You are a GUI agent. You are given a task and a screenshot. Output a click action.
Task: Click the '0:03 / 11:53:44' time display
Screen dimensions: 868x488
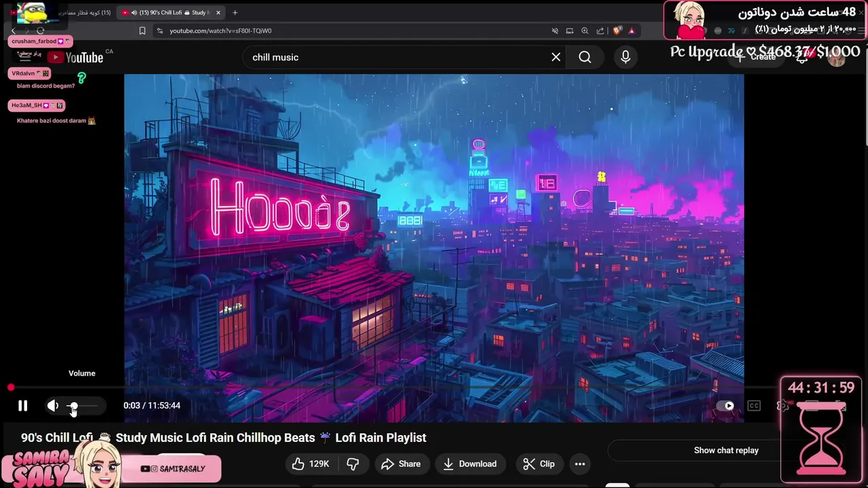tap(152, 405)
